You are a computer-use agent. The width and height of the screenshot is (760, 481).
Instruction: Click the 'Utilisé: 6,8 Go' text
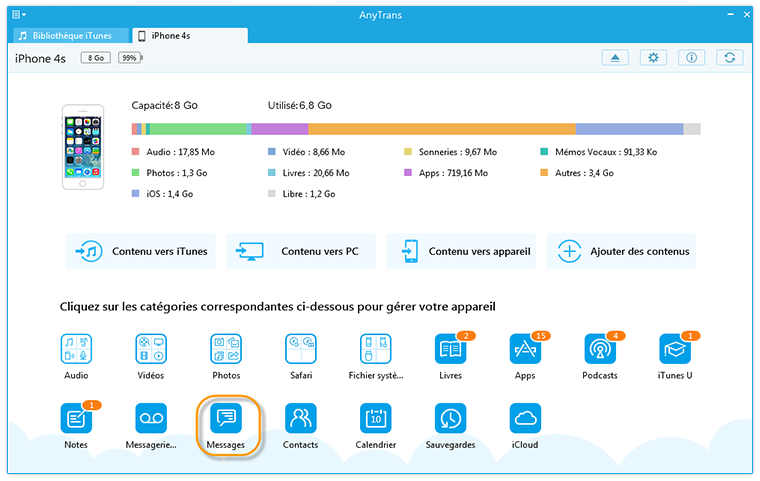(300, 105)
